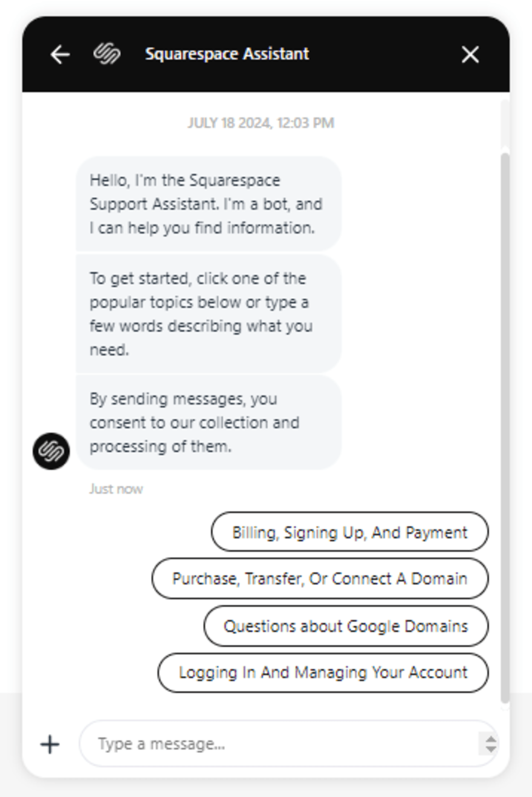The height and width of the screenshot is (797, 532).
Task: Select the Just now label under the messages
Action: [x=116, y=489]
